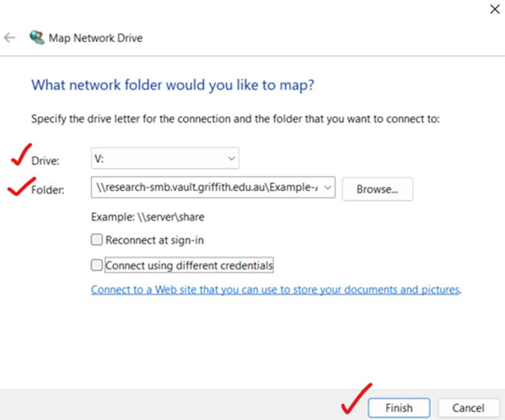The height and width of the screenshot is (420, 505).
Task: Click the Map Network Drive globe icon
Action: pyautogui.click(x=37, y=38)
